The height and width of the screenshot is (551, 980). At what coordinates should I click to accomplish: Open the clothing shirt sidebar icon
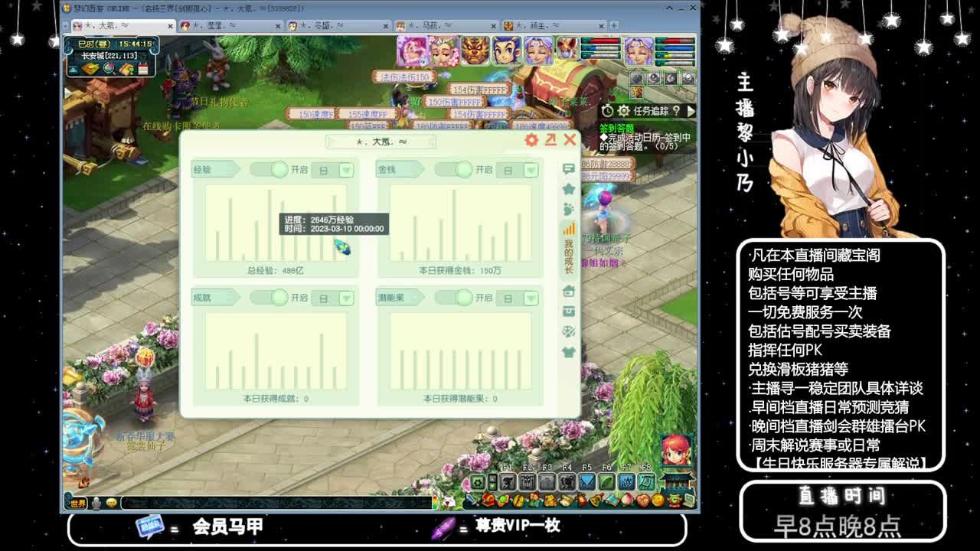click(x=568, y=352)
